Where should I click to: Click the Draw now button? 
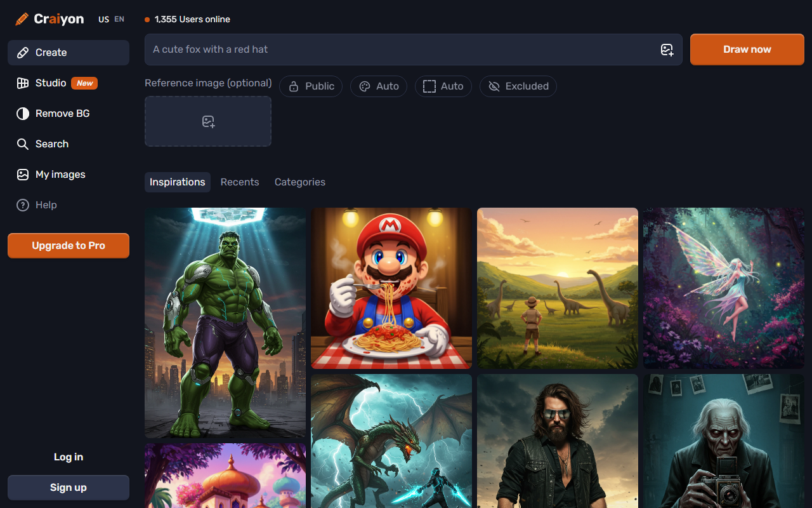coord(747,50)
